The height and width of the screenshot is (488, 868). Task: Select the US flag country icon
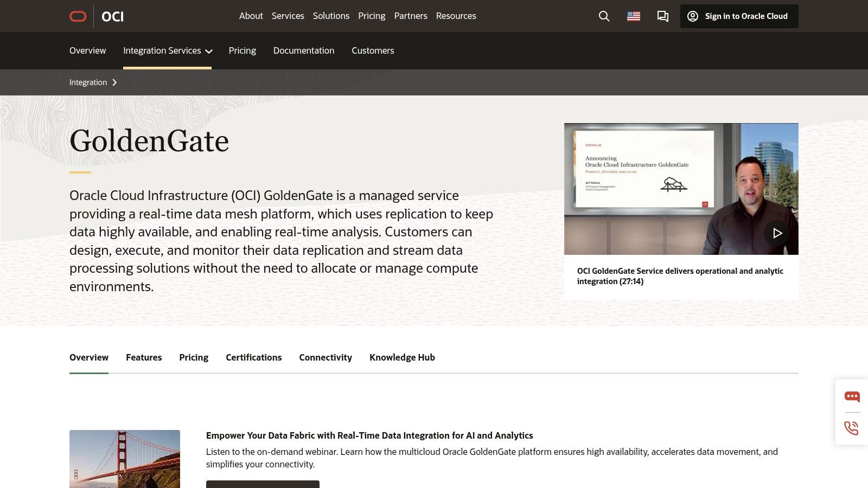tap(633, 16)
